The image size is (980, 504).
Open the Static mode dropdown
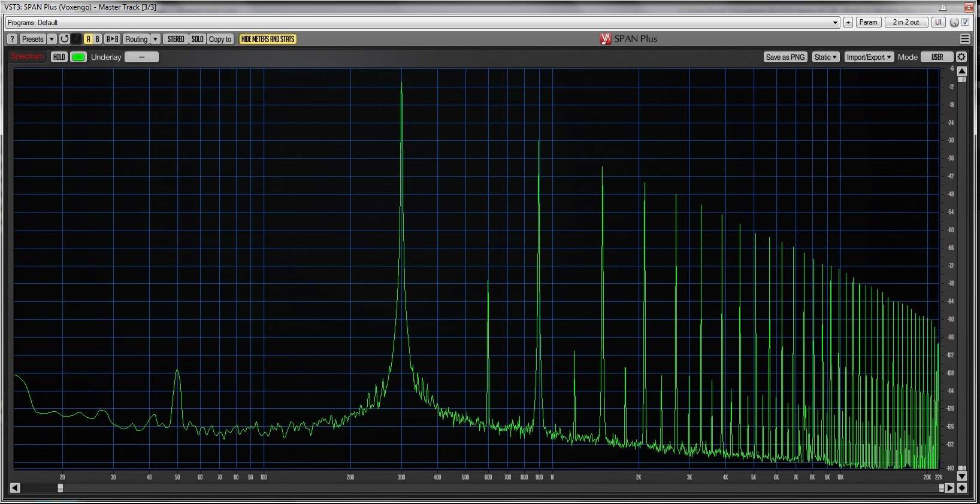click(x=825, y=57)
